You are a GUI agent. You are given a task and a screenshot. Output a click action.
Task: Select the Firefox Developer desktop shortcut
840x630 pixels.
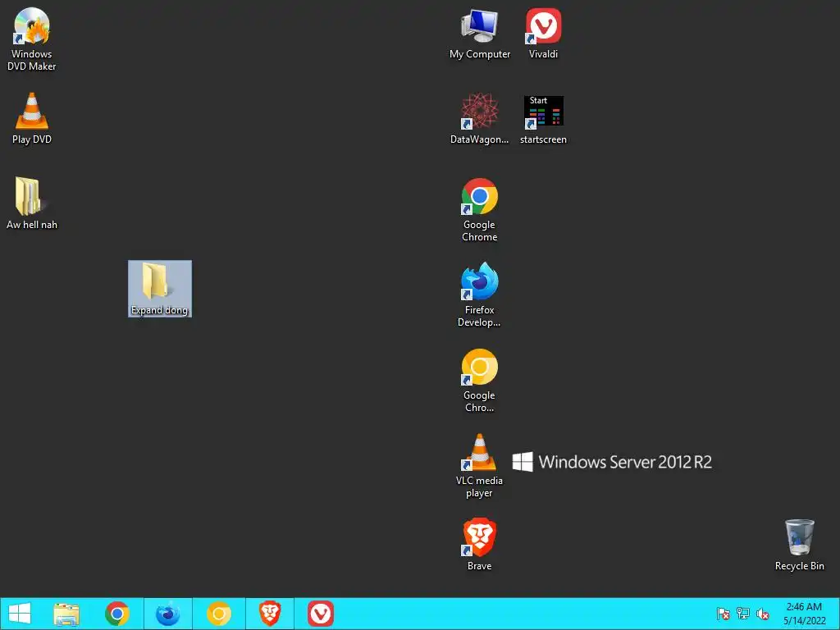click(x=479, y=294)
